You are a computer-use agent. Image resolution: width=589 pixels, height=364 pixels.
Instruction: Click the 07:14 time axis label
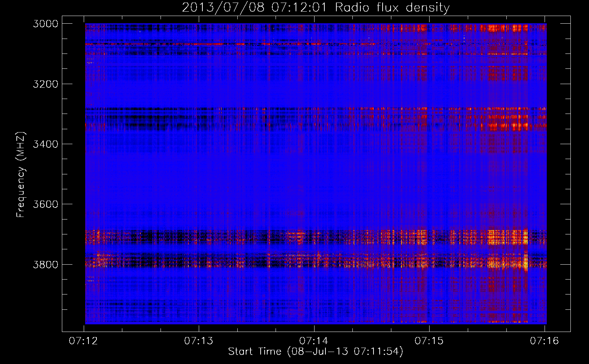(x=314, y=341)
